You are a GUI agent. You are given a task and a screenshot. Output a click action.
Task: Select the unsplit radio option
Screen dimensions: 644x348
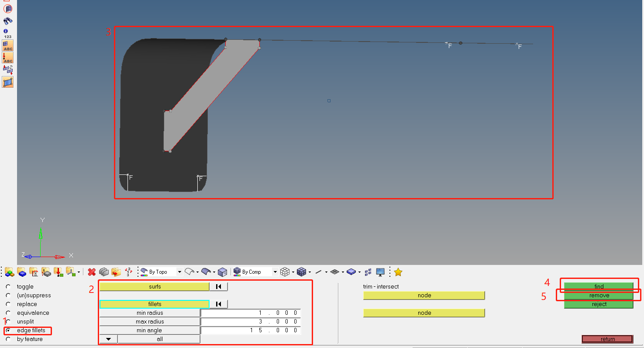tap(8, 322)
